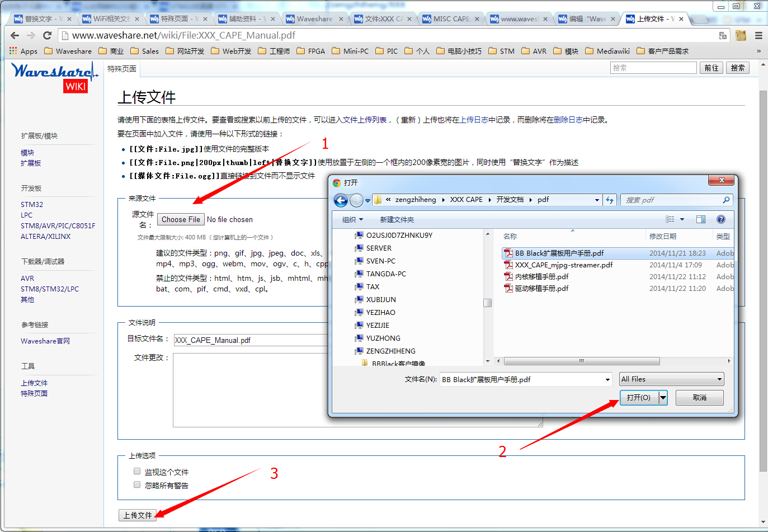Click the folder tree vertical scrollbar
Image resolution: width=768 pixels, height=532 pixels.
(488, 303)
